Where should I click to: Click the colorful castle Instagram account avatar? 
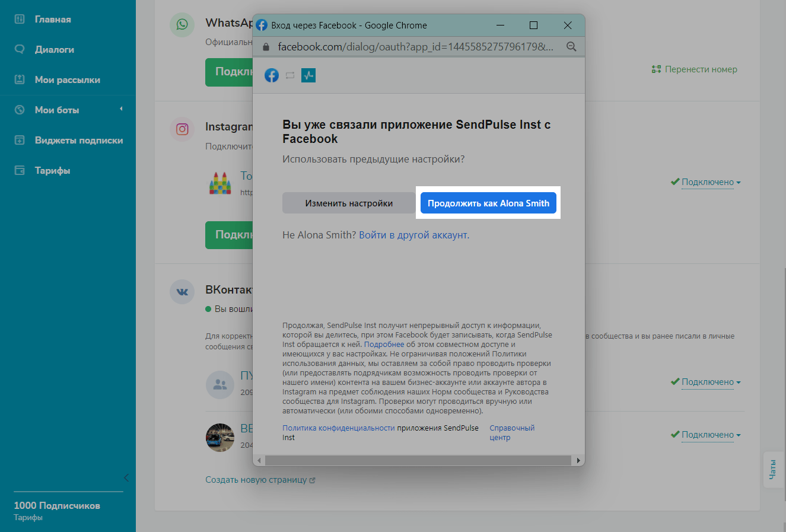pos(220,183)
